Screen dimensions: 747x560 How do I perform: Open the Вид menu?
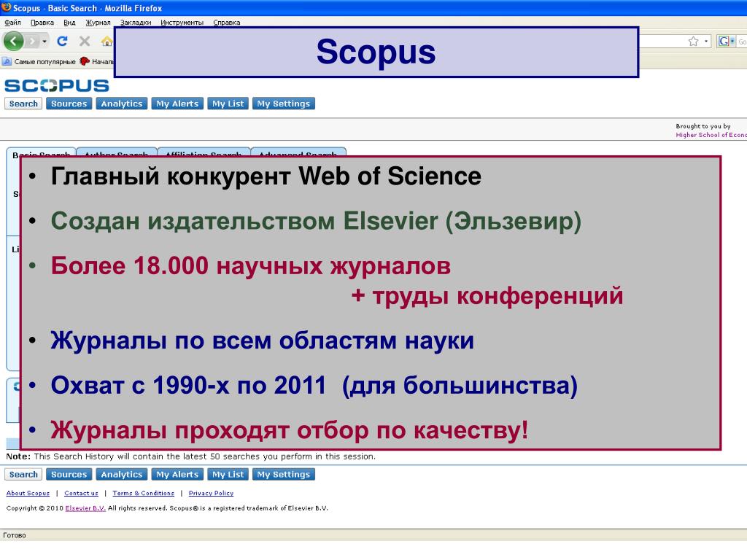click(x=69, y=23)
